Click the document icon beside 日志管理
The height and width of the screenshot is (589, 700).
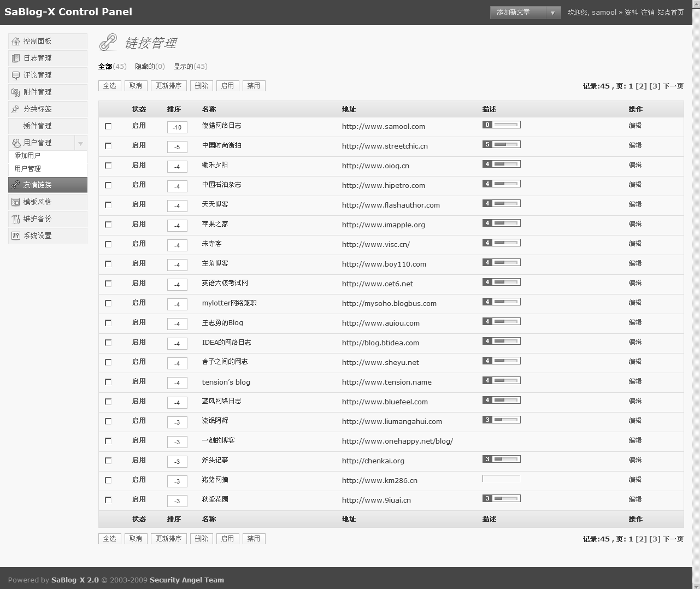[x=16, y=58]
